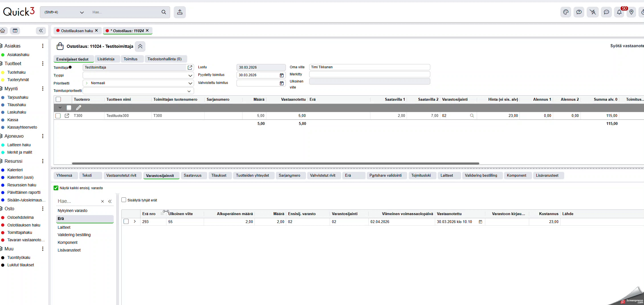This screenshot has width=644, height=305.
Task: Click magnifier in Varastosijainti cell 02
Action: click(x=472, y=116)
